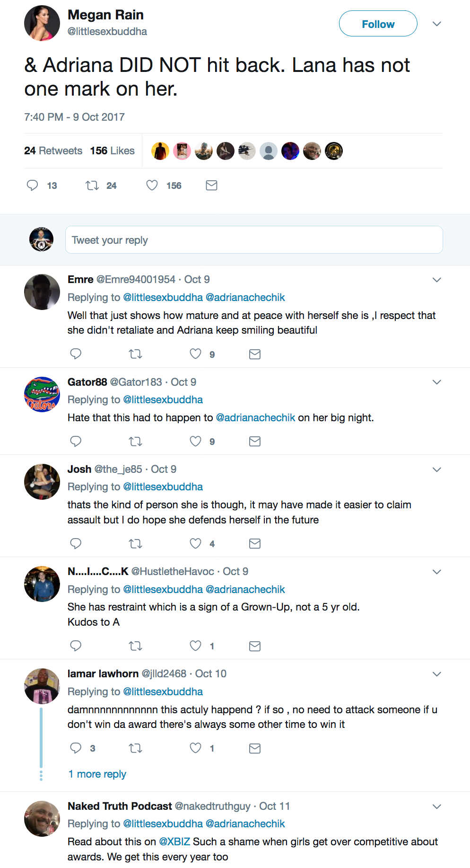This screenshot has height=868, width=470.
Task: Open options chevron next to Follow button
Action: (x=437, y=24)
